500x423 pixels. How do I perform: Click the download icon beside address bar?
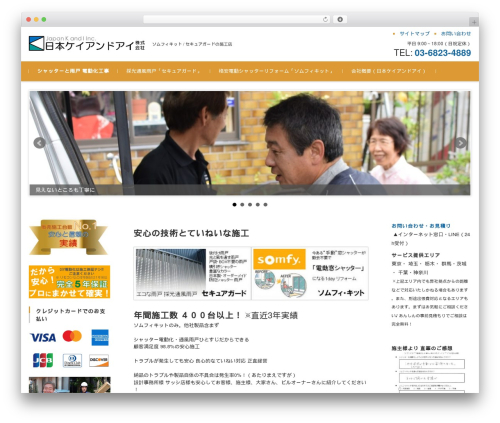340,19
